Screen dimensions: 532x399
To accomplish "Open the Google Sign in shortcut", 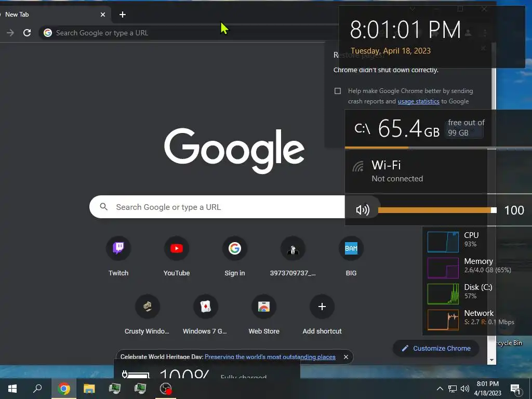I will pyautogui.click(x=234, y=248).
